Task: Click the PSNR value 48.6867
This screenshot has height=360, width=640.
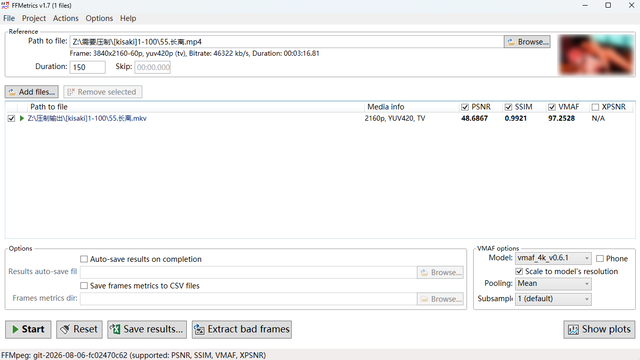Action: click(474, 118)
